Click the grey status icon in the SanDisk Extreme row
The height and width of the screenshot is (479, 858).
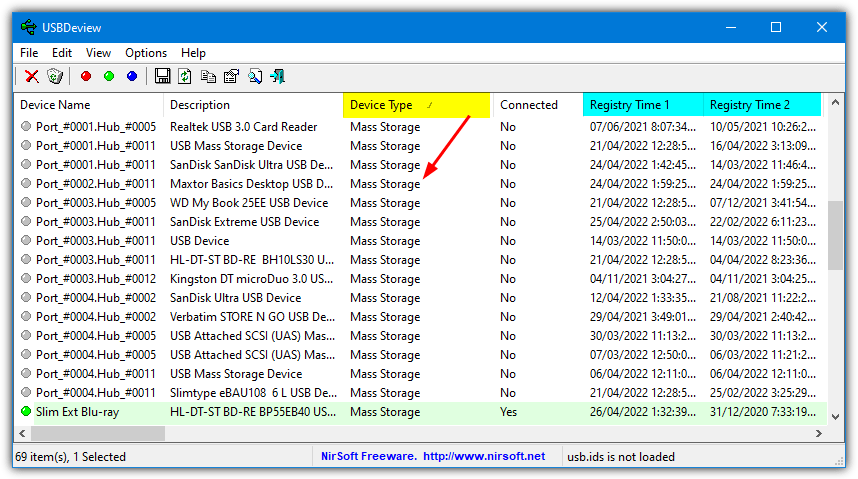coord(26,221)
